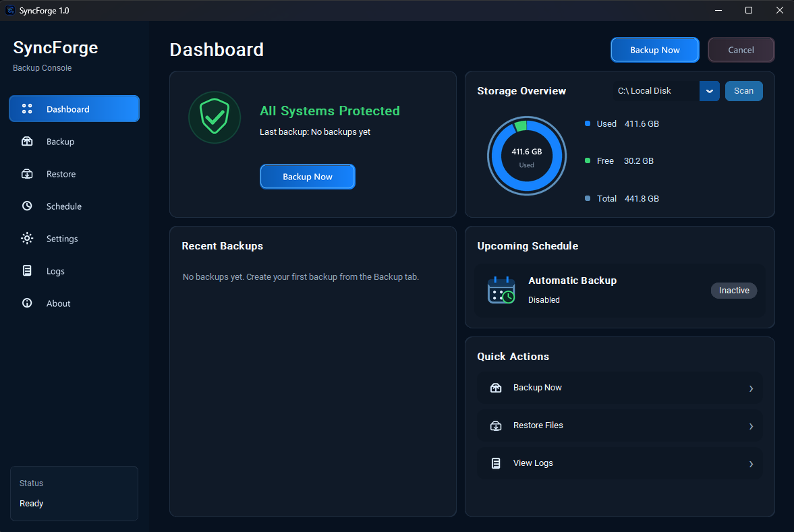Click the Inactive schedule badge
This screenshot has height=532, width=794.
(x=734, y=290)
